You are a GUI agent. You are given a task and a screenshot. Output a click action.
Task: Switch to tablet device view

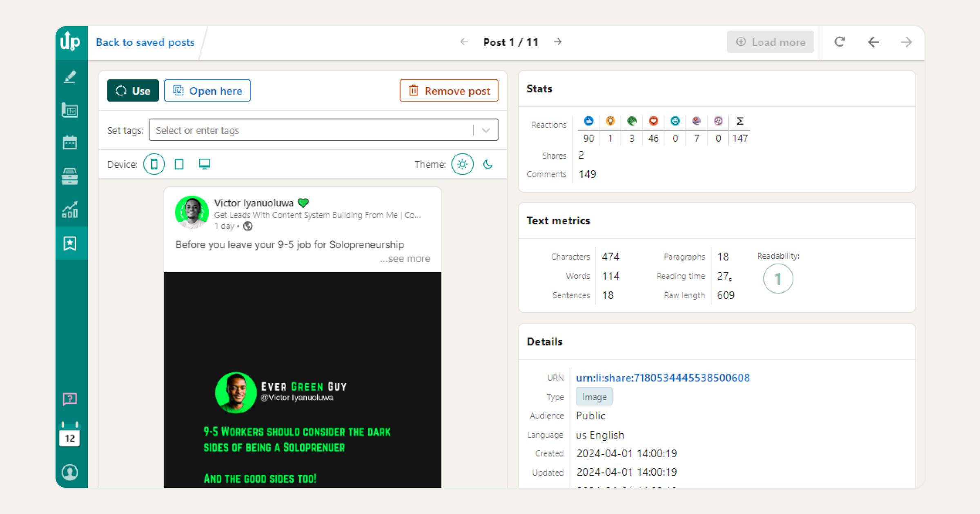[179, 164]
